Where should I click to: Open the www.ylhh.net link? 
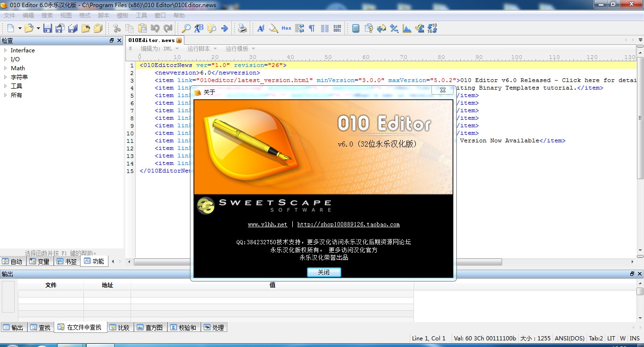(x=267, y=224)
